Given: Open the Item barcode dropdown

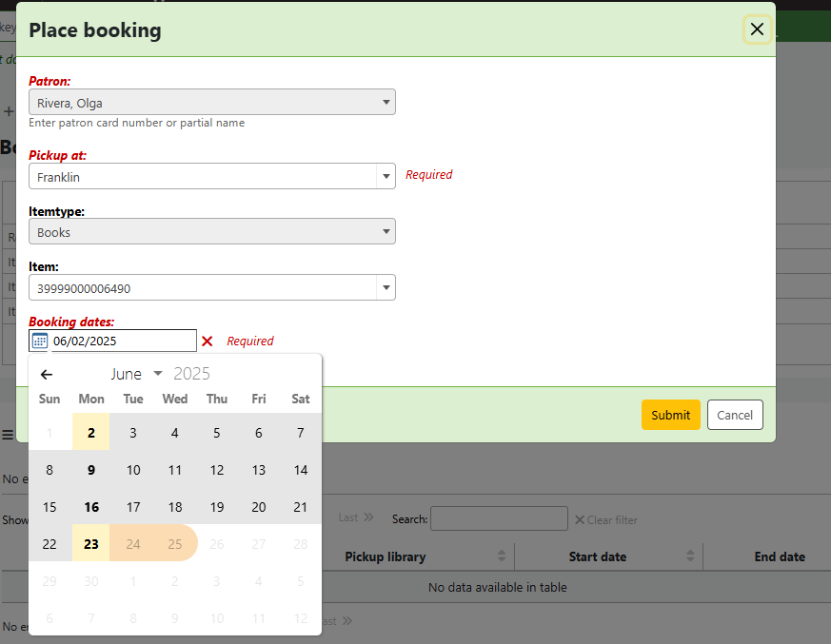Looking at the screenshot, I should click(211, 287).
